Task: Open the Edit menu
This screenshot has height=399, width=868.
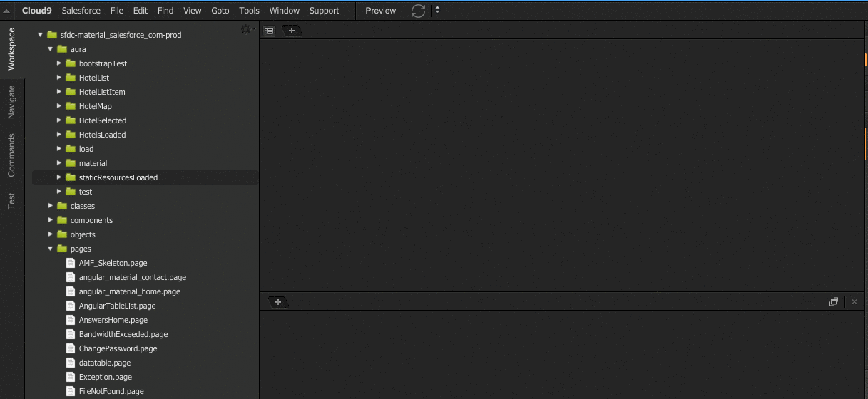Action: (141, 11)
